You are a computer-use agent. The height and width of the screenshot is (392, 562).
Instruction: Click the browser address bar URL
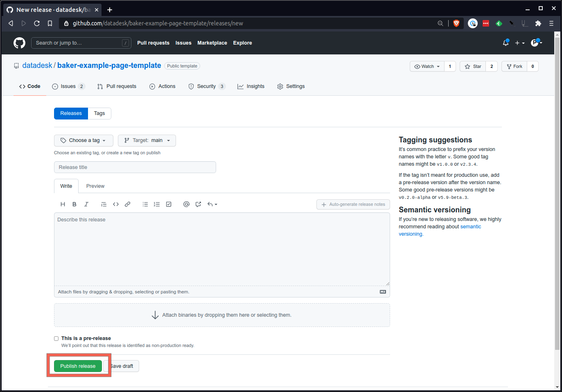point(158,23)
